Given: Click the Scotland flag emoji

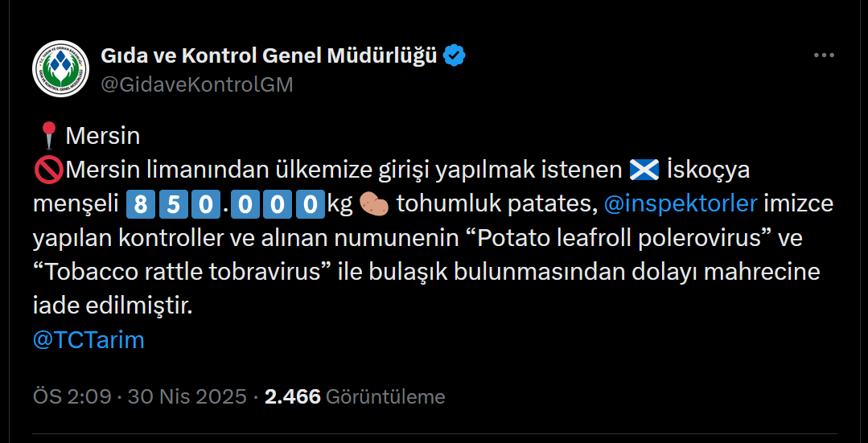Looking at the screenshot, I should click(644, 170).
